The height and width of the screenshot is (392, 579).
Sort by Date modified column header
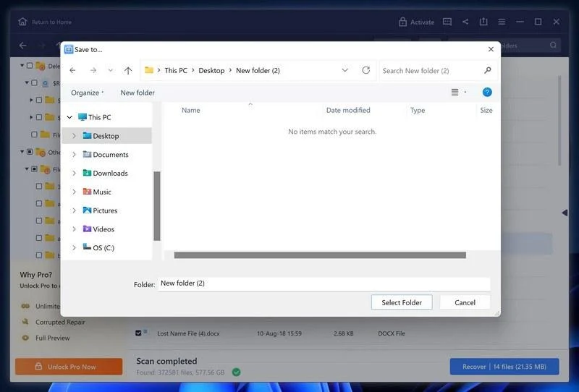(x=348, y=110)
